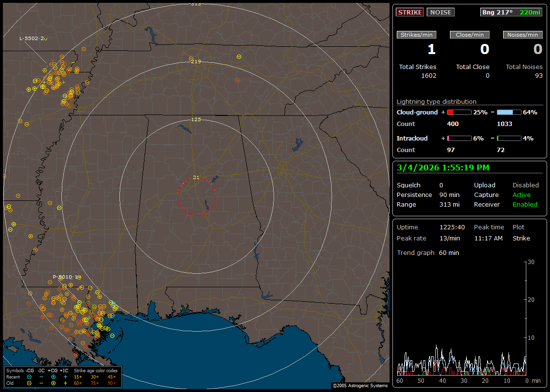Toggle the NOISE indicator
550x392 pixels.
click(440, 12)
